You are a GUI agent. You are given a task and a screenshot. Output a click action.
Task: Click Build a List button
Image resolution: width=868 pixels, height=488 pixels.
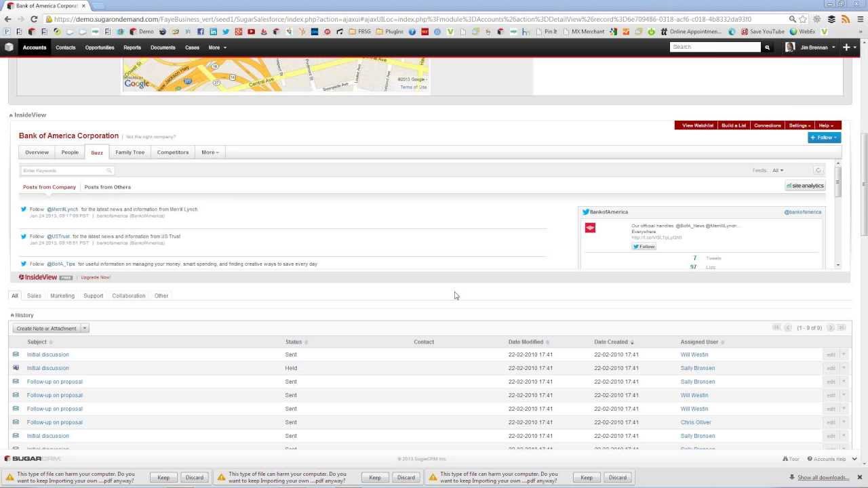pyautogui.click(x=734, y=125)
